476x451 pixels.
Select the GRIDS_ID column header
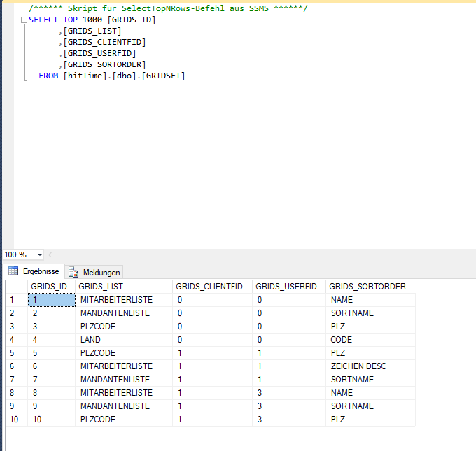pos(49,287)
